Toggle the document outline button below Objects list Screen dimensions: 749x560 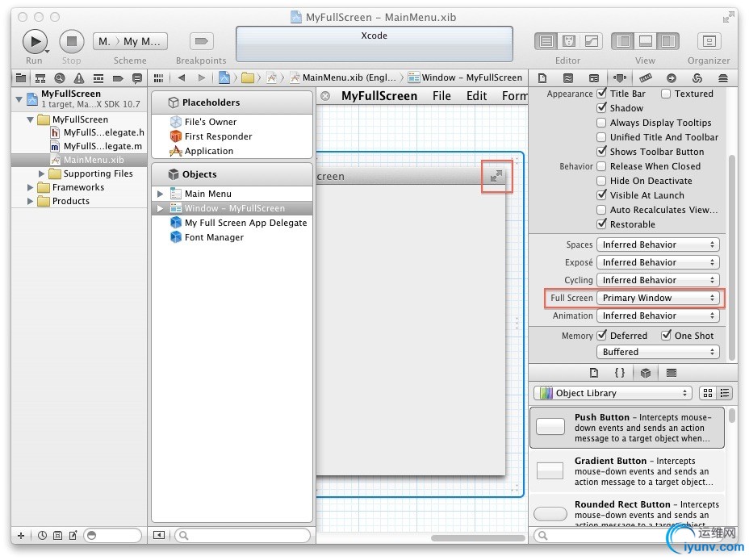coord(158,535)
